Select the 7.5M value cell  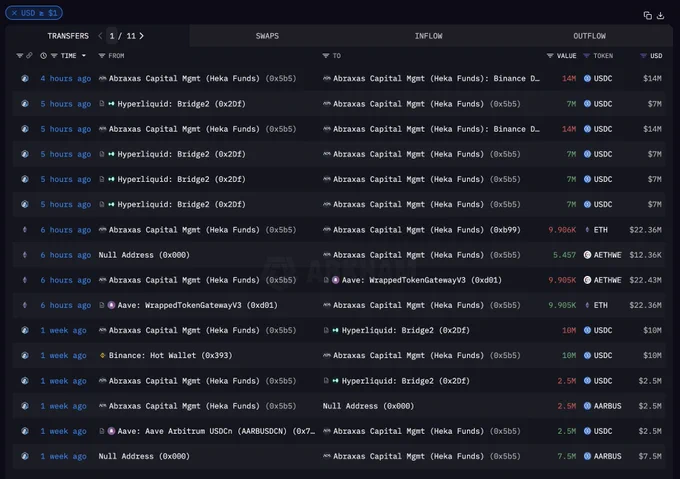567,456
